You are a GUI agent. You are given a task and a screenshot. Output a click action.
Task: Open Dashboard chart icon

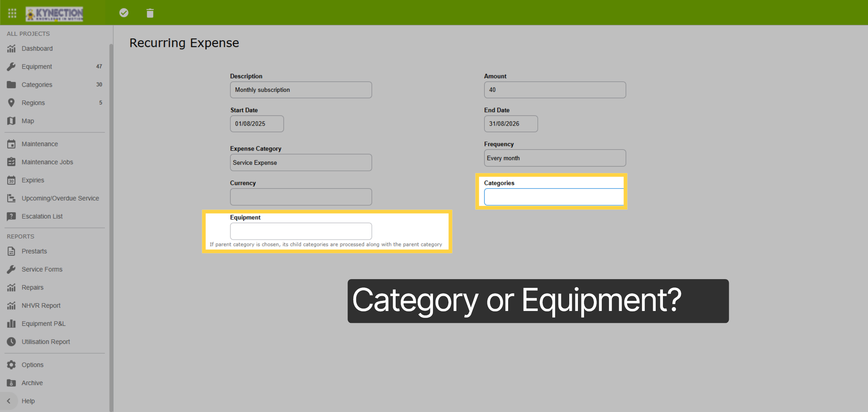pyautogui.click(x=11, y=49)
